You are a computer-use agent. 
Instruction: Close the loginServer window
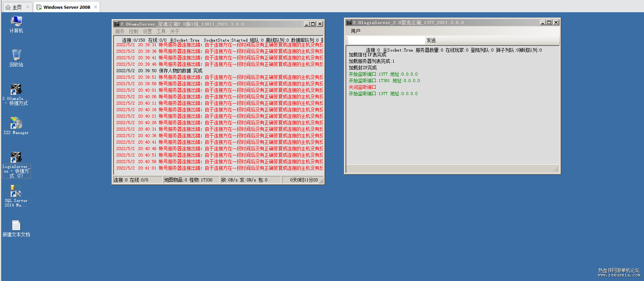click(x=556, y=23)
